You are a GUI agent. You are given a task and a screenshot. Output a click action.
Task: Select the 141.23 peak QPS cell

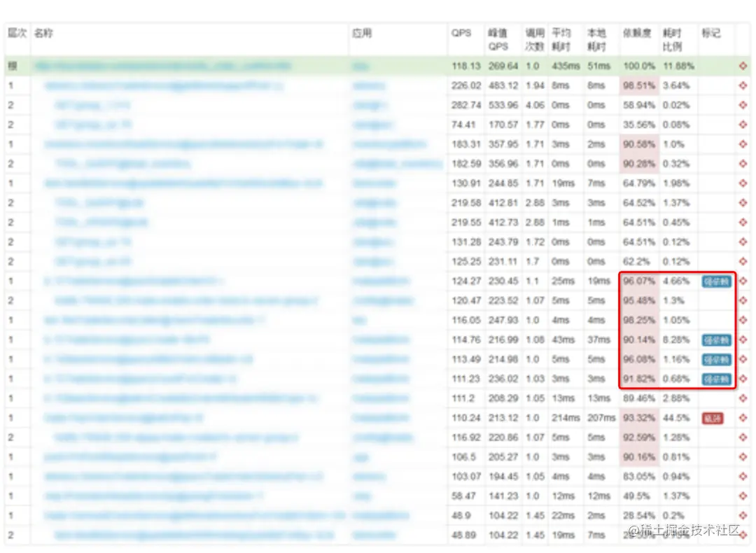coord(503,496)
